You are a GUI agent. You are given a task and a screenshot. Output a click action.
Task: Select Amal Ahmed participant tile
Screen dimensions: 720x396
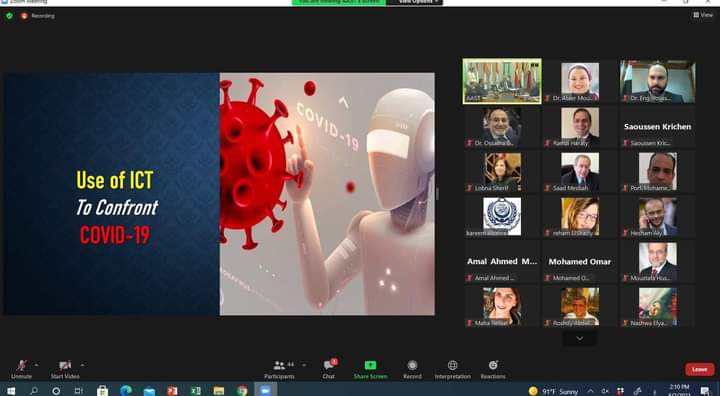click(502, 261)
